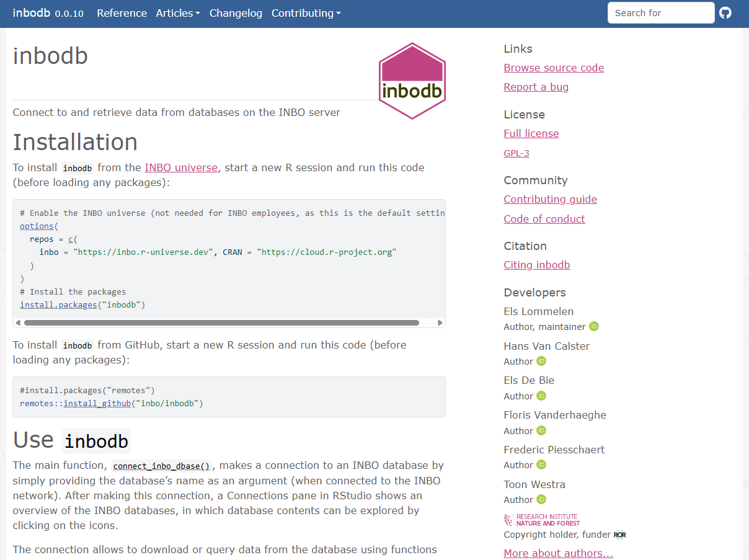The image size is (749, 560).
Task: Open the Code of conduct link
Action: tap(544, 219)
